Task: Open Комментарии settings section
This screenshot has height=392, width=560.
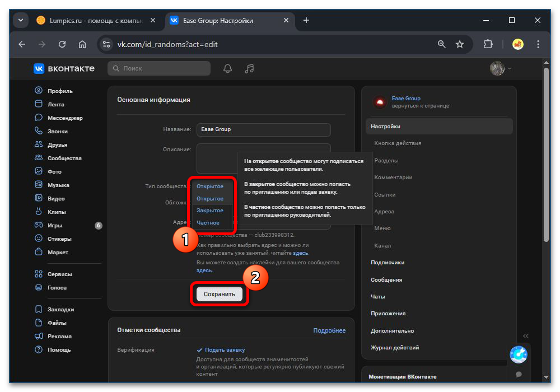Action: 393,178
